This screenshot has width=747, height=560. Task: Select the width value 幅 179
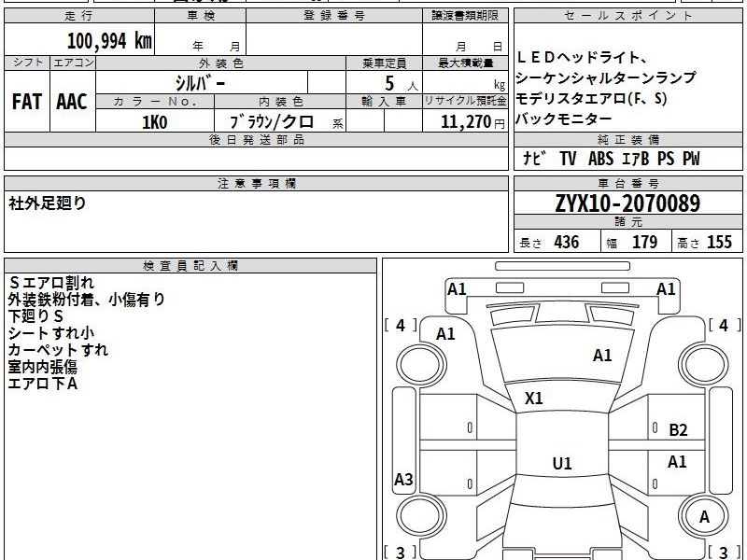[x=632, y=242]
